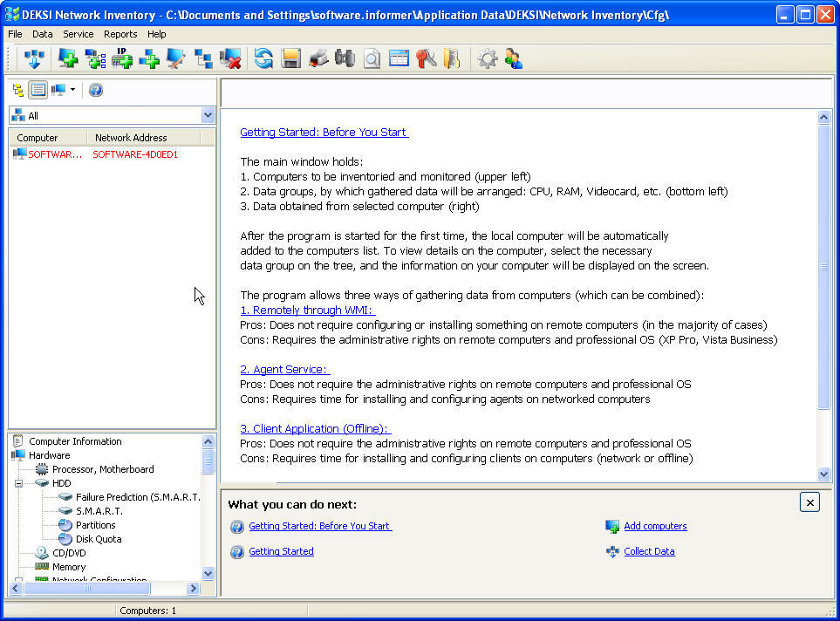Toggle the list view mode button
Viewport: 840px width, 621px height.
pyautogui.click(x=36, y=89)
